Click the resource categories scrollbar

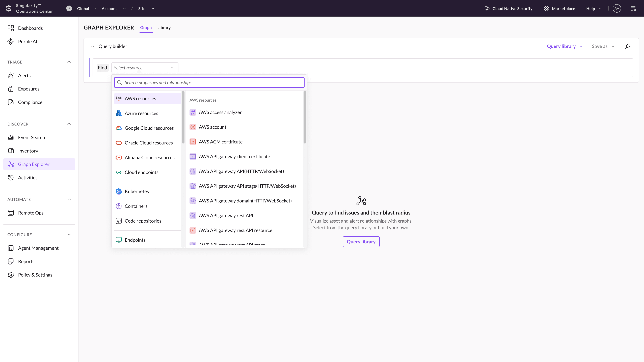(x=183, y=117)
